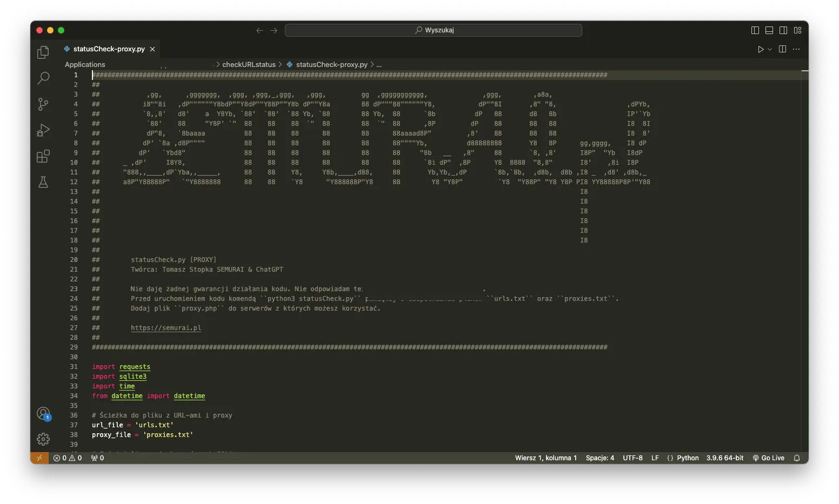Select the statusCheck-proxy.py editor tab

pyautogui.click(x=109, y=49)
